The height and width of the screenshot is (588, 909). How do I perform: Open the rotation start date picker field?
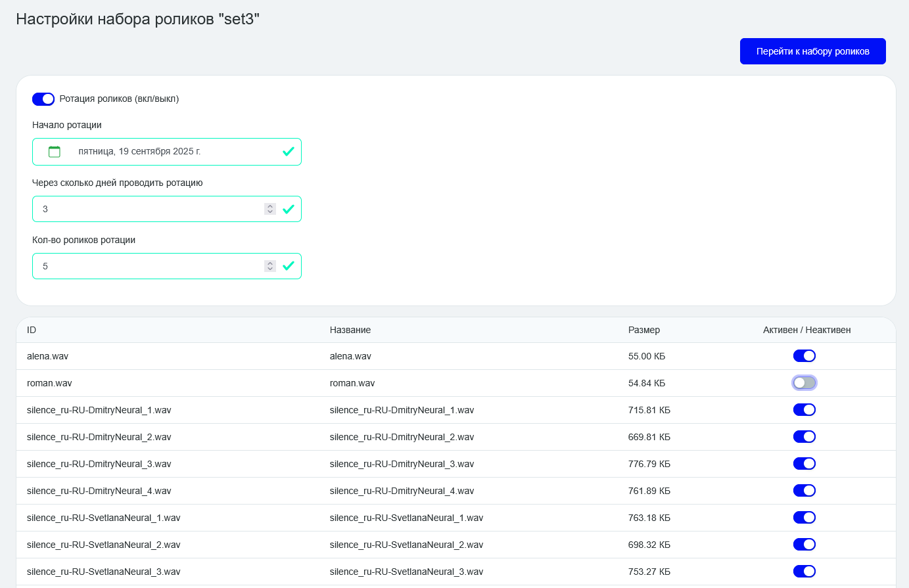pos(167,152)
